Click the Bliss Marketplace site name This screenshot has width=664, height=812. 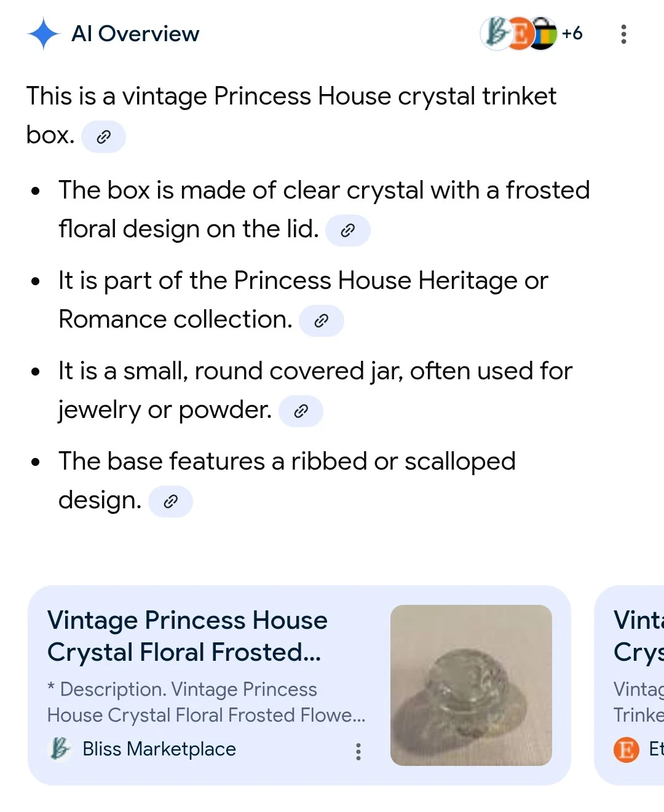coord(159,749)
